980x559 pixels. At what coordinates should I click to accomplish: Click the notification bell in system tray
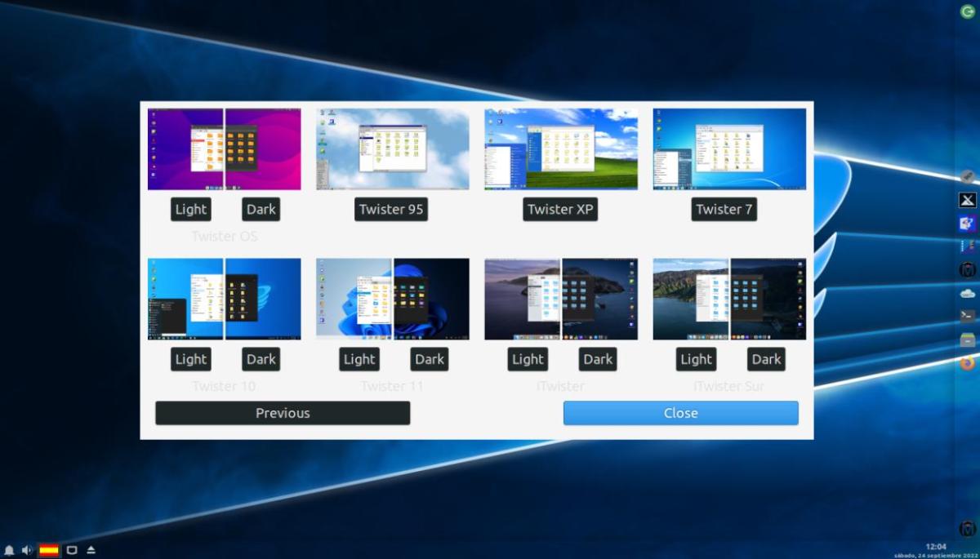click(x=9, y=550)
